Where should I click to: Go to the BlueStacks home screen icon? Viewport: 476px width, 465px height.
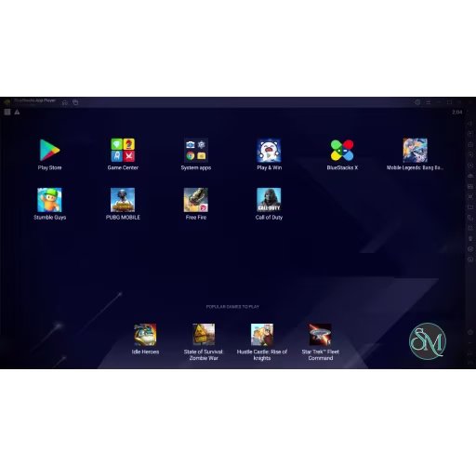[x=65, y=102]
